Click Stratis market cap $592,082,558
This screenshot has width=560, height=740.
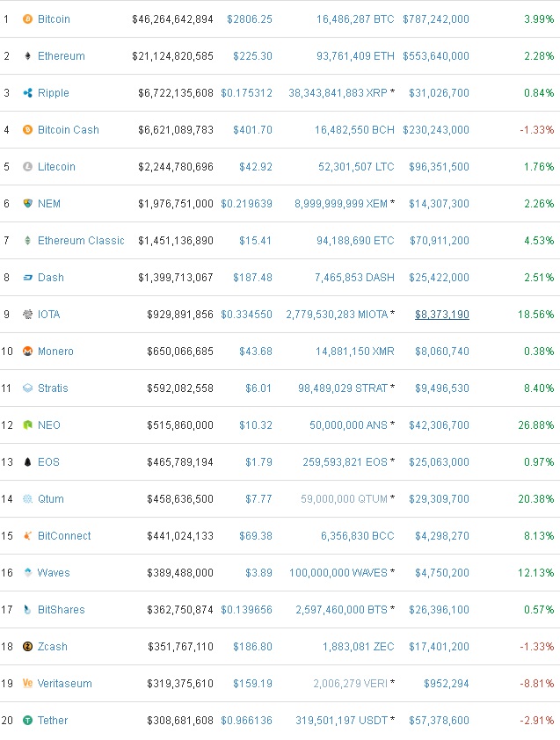point(180,388)
